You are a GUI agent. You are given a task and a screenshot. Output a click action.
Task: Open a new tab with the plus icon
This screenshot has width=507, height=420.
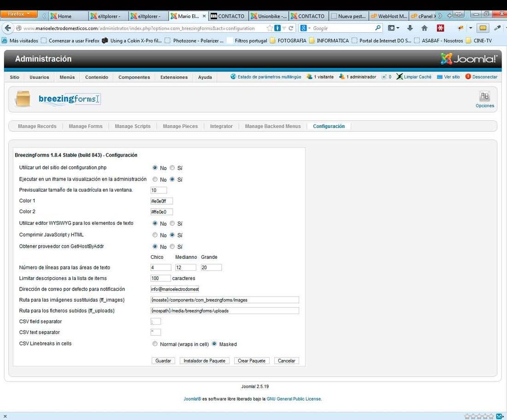449,16
